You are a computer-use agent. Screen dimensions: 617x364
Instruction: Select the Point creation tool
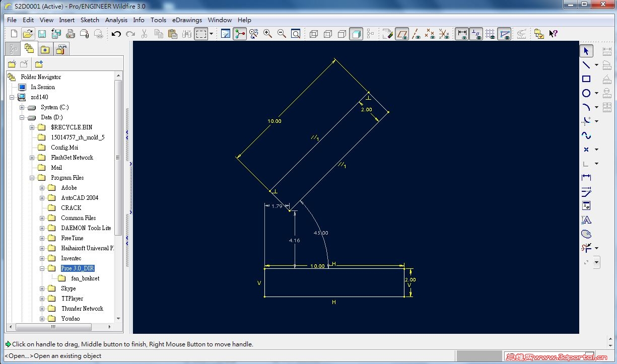click(x=586, y=150)
